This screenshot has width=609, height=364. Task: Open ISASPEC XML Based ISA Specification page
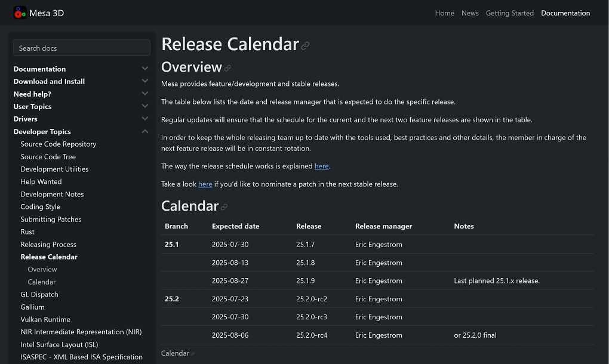(x=82, y=357)
